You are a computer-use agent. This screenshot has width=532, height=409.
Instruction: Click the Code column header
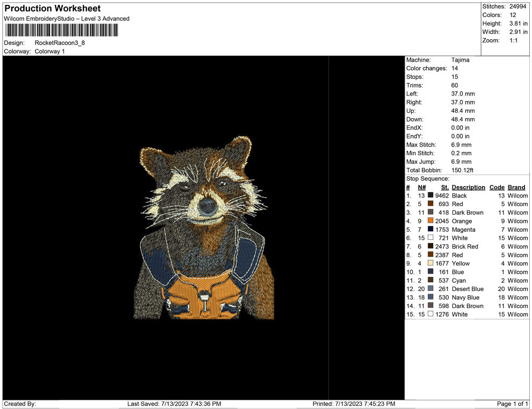[x=497, y=187]
